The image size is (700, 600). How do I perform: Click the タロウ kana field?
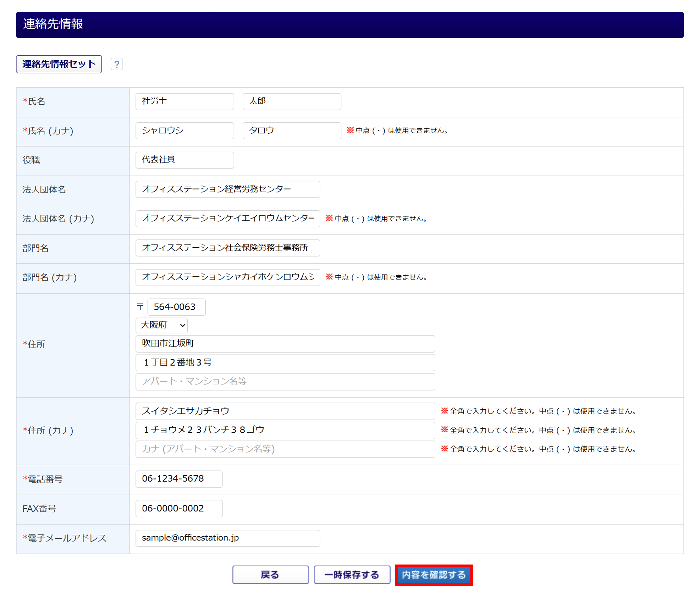click(292, 130)
